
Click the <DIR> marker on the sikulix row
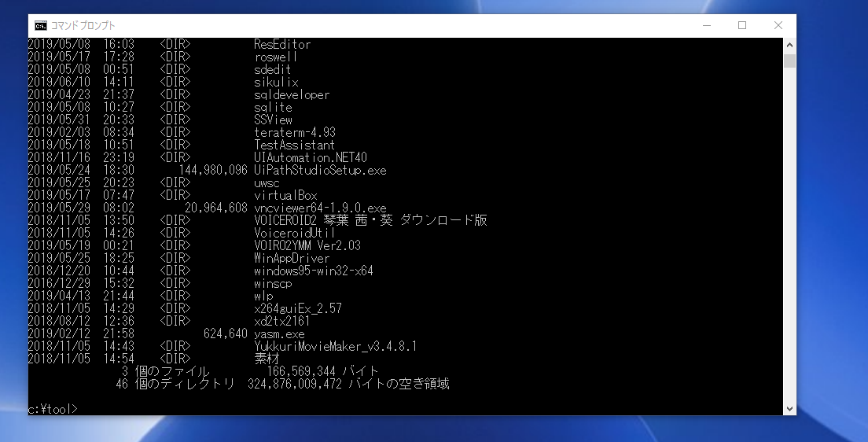[175, 83]
